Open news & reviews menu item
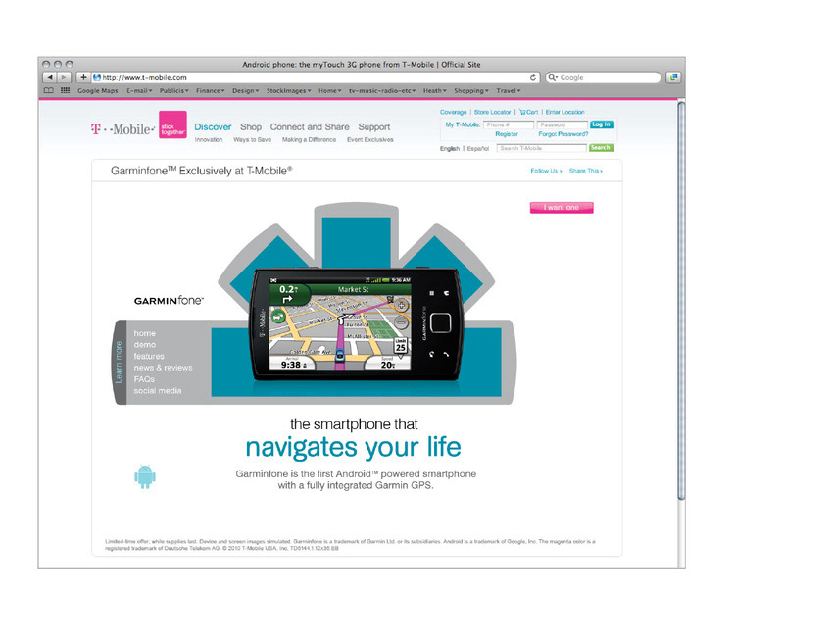Image resolution: width=833 pixels, height=644 pixels. (x=163, y=368)
